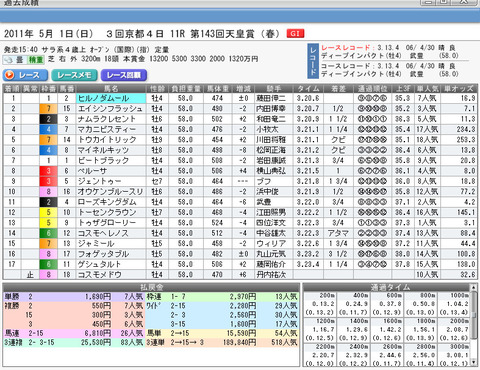Viewport: 480px width, 370px height.
Task: Select horse ジェントゥー
Action: [x=111, y=181]
